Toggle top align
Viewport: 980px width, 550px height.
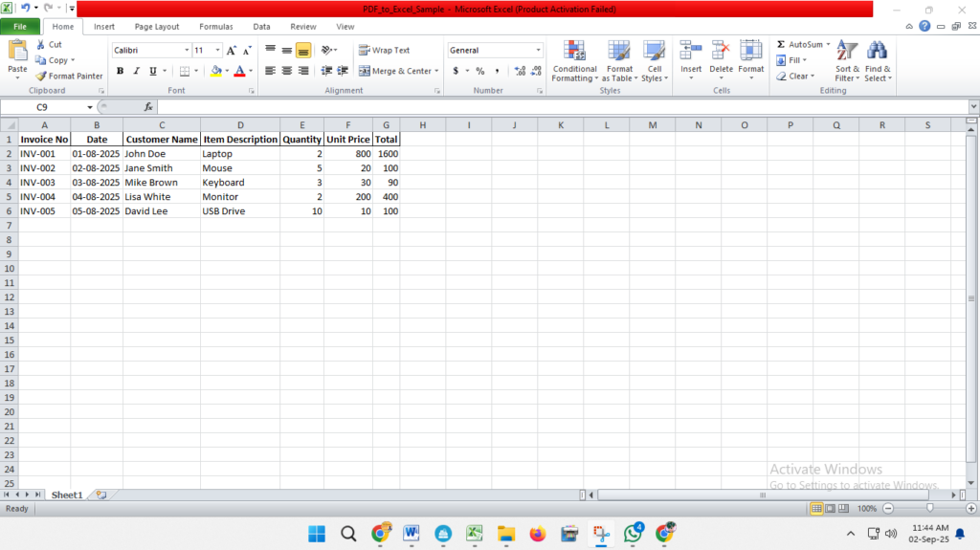(270, 50)
